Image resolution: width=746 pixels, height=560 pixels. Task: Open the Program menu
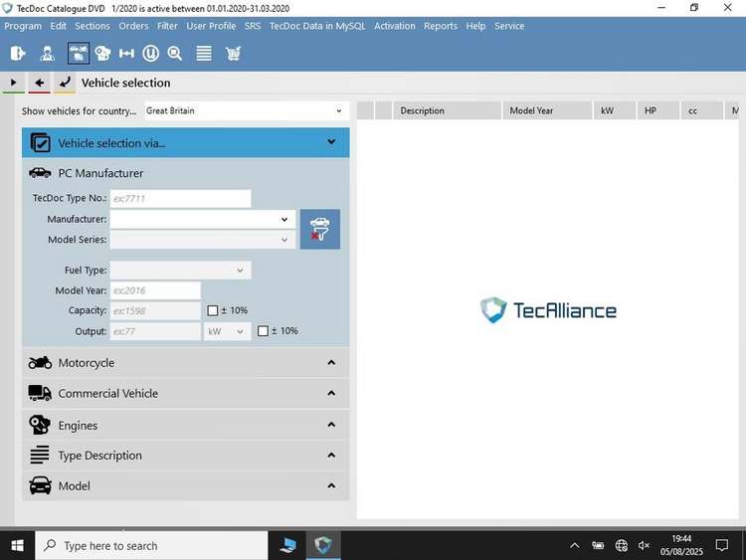pyautogui.click(x=23, y=26)
